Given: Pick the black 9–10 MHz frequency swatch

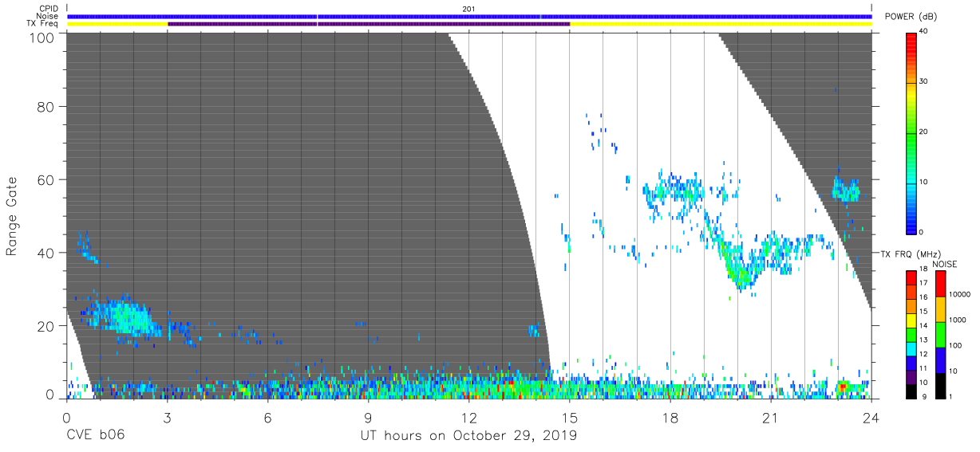Looking at the screenshot, I should point(911,390).
